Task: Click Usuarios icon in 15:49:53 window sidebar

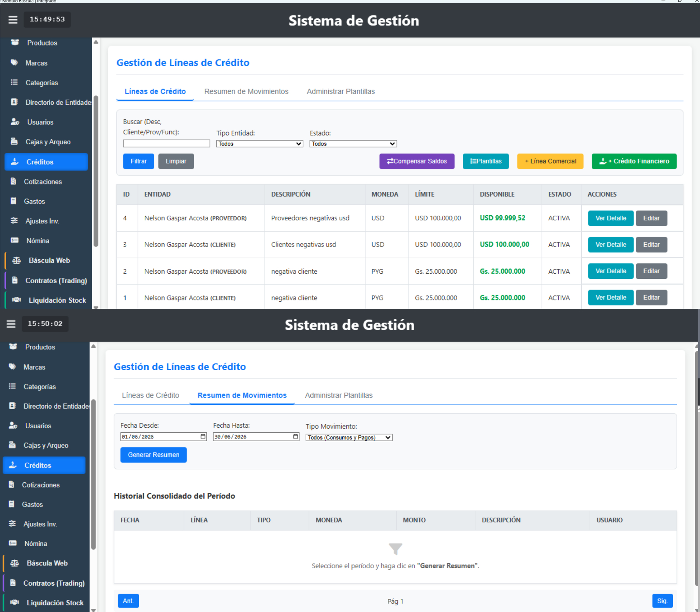Action: [15, 122]
